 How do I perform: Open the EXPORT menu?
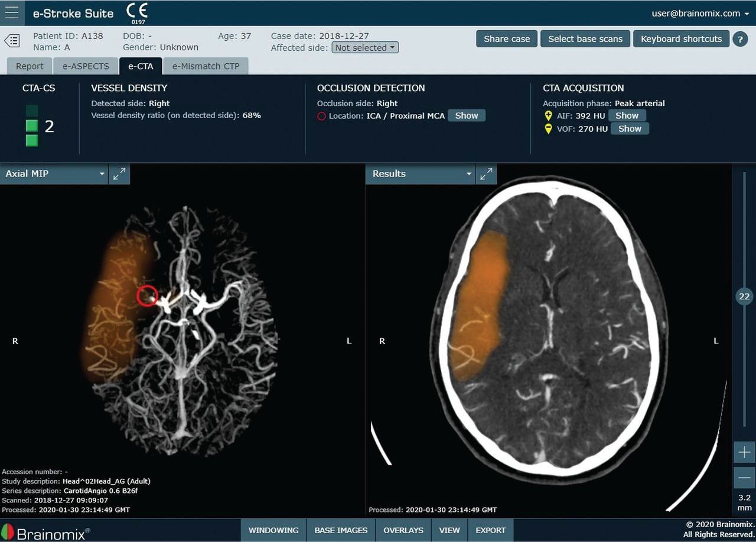coord(491,530)
